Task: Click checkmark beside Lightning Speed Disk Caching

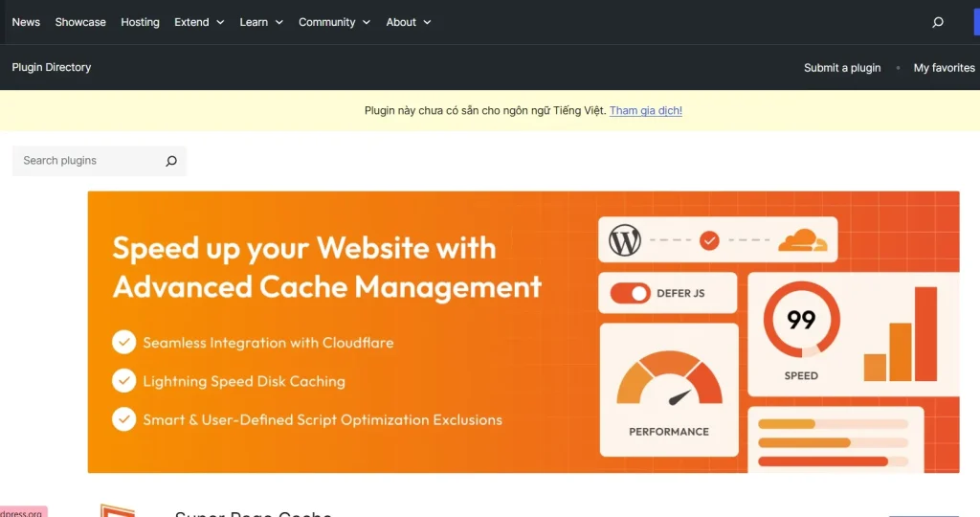Action: click(x=123, y=381)
